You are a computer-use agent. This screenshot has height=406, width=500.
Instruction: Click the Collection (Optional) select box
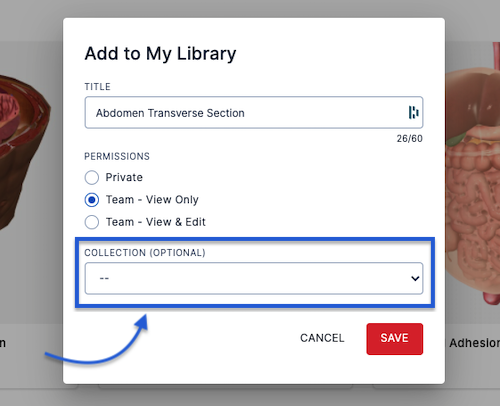click(x=254, y=278)
